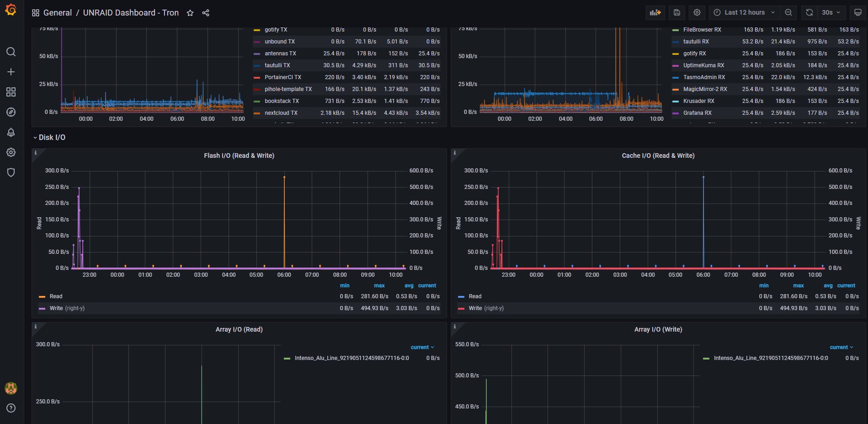Image resolution: width=868 pixels, height=424 pixels.
Task: Open the Server Admin shield icon
Action: 11,172
